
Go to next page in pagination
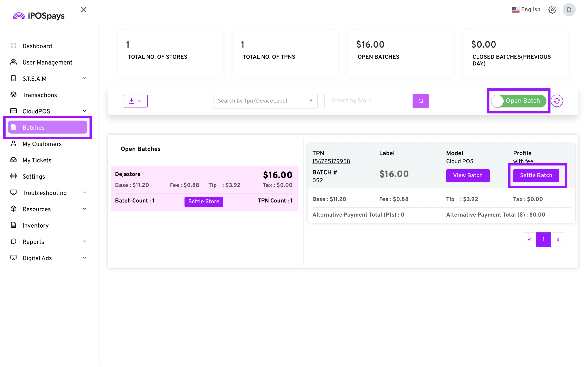coord(558,240)
